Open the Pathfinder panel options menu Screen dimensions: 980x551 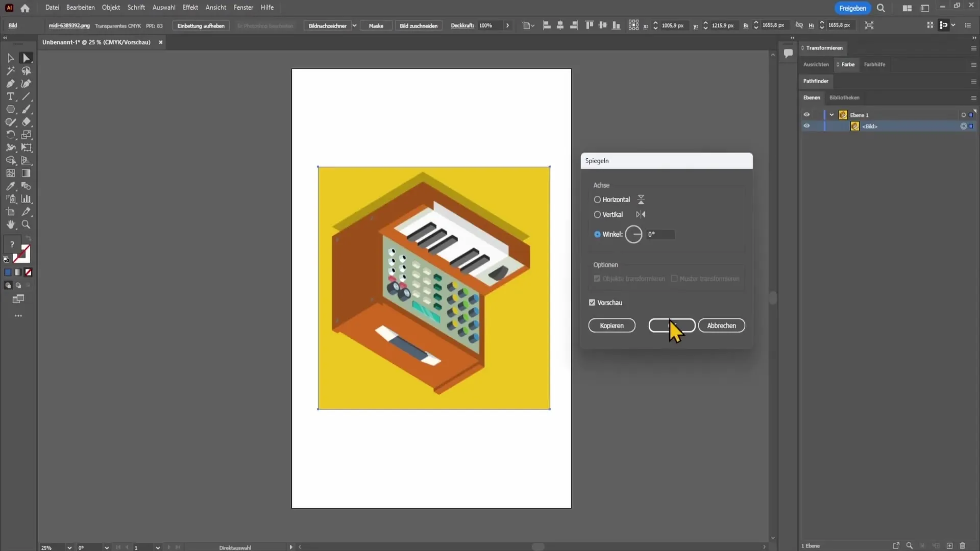pos(973,82)
